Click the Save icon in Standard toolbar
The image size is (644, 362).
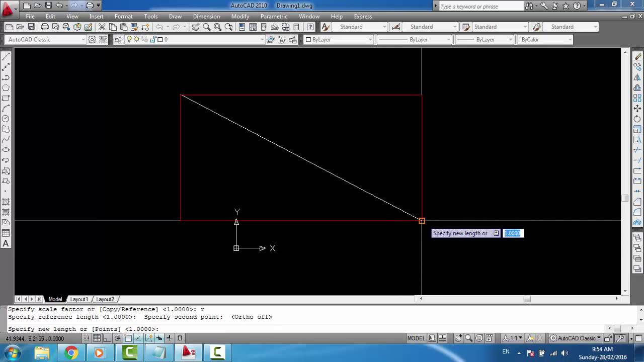click(x=31, y=27)
